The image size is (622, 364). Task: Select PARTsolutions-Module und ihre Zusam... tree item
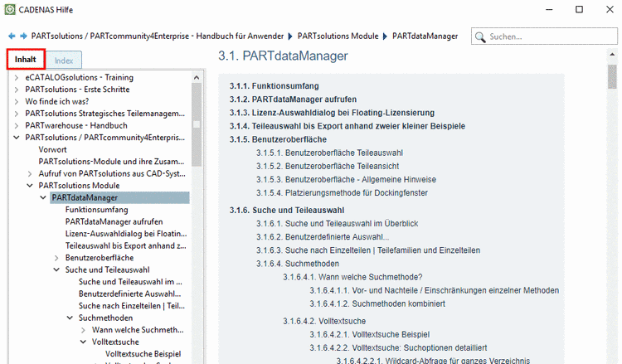111,162
